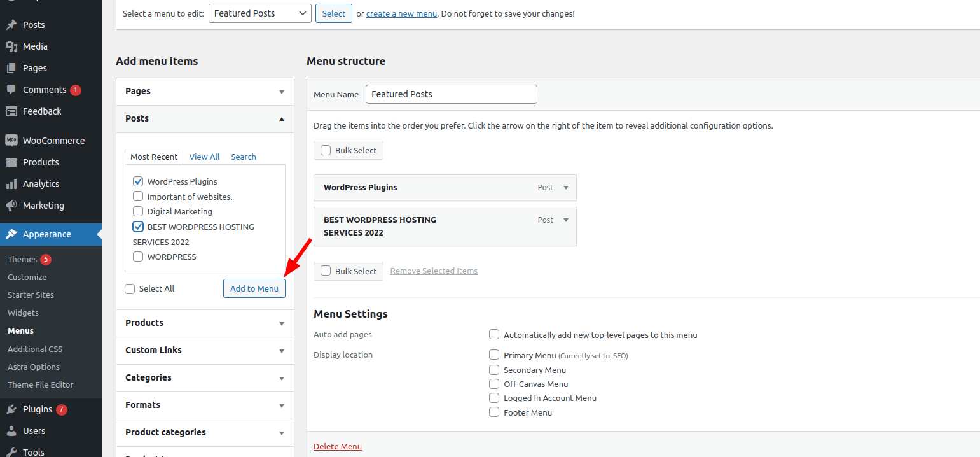
Task: Click the Posts pushpin icon in sidebar
Action: point(11,25)
